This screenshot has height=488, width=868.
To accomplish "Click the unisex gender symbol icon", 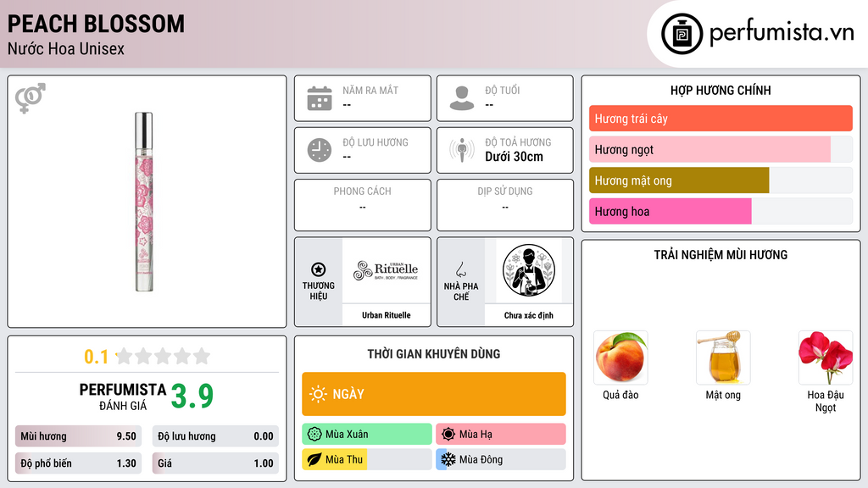I will pyautogui.click(x=31, y=98).
